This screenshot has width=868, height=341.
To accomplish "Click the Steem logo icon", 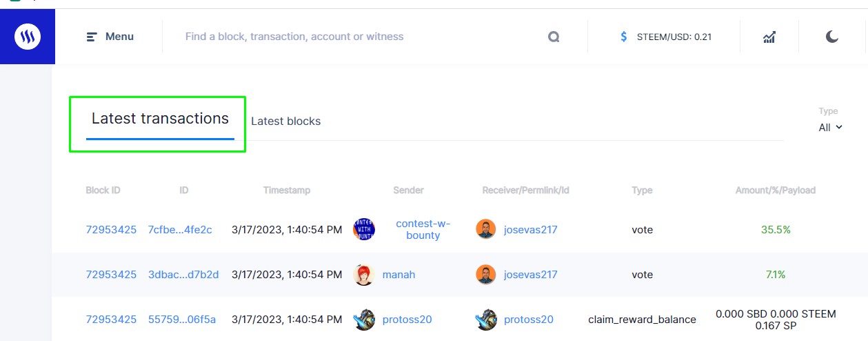I will click(x=28, y=37).
